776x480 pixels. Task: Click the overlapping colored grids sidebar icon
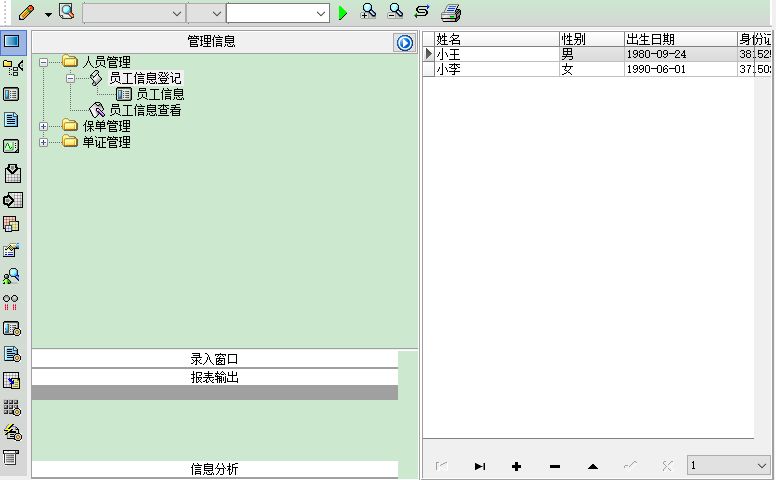point(11,224)
